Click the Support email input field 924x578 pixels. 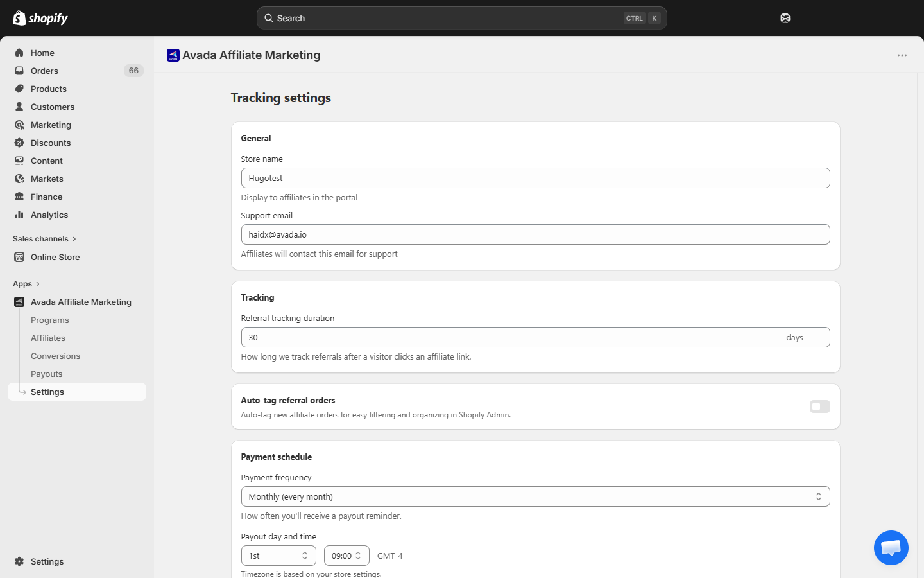[535, 234]
